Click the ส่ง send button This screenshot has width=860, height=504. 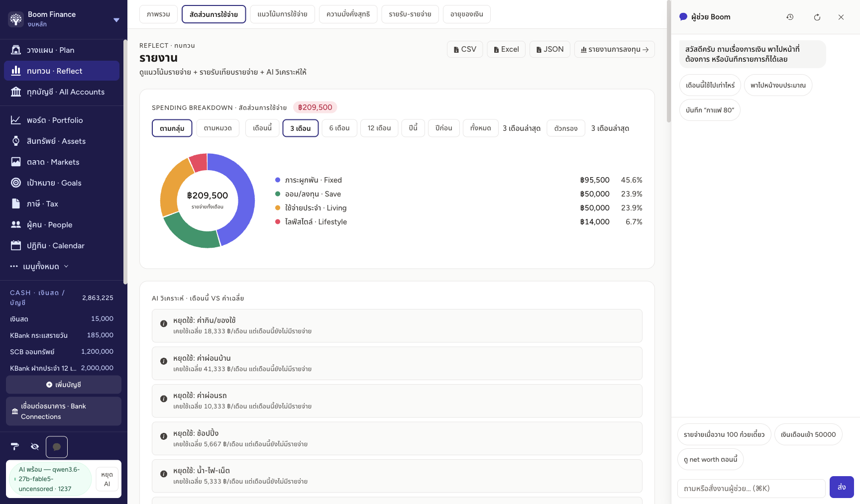[x=842, y=487]
